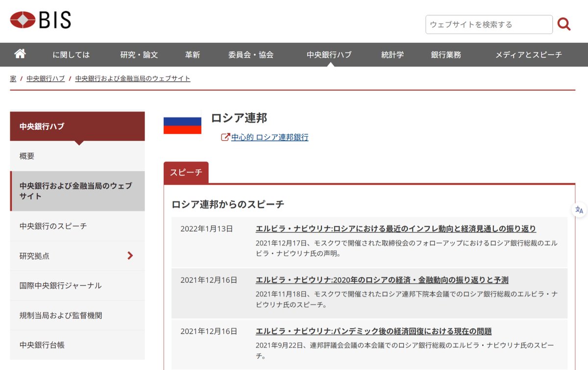Click the ロシア連邦からのスピーチ heading

pyautogui.click(x=228, y=204)
